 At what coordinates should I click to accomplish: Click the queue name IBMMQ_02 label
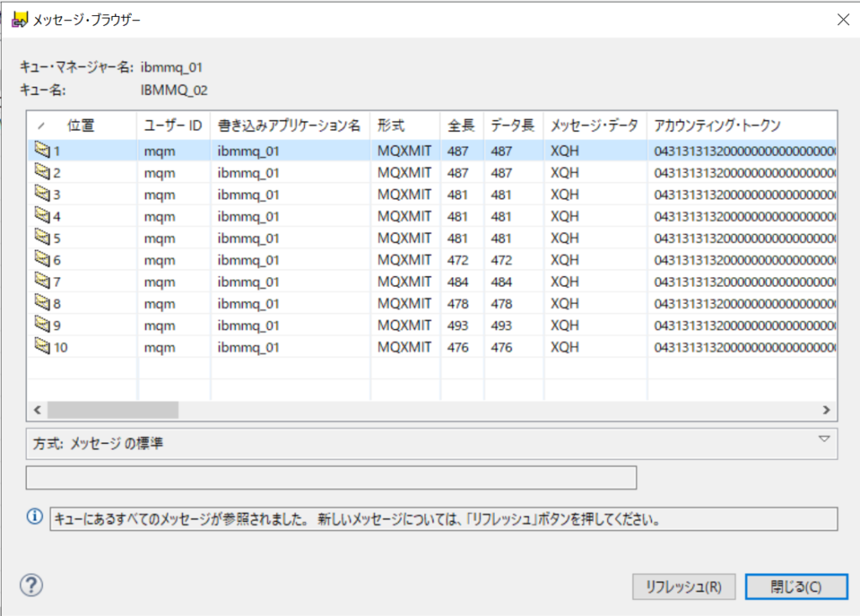pos(175,91)
